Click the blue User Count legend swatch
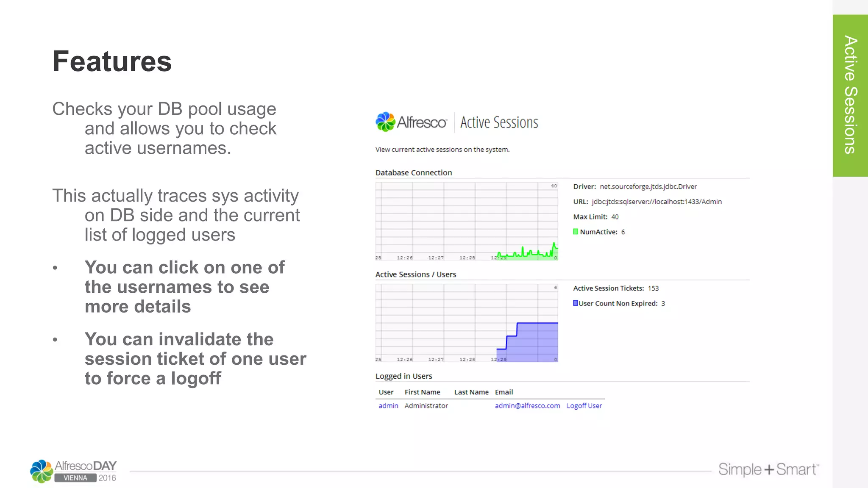This screenshot has height=488, width=868. click(576, 303)
